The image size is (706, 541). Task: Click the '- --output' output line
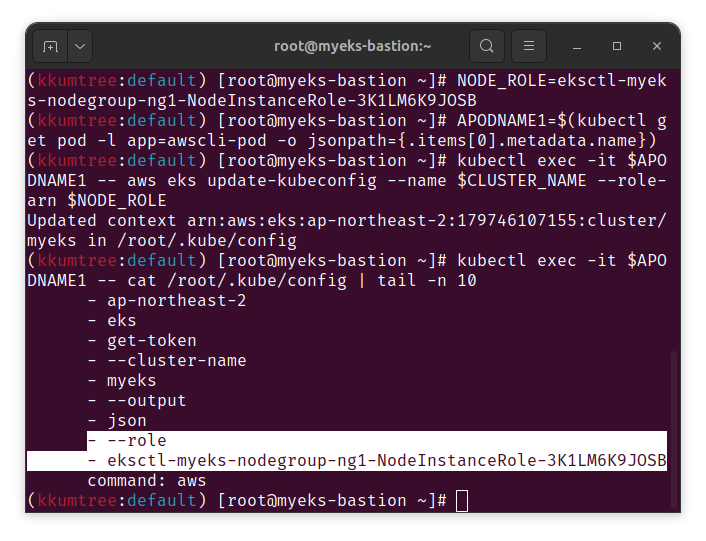(137, 401)
